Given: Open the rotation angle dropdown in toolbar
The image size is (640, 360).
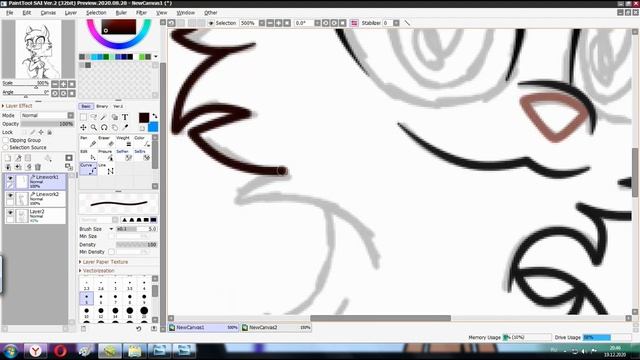Looking at the screenshot, I should 317,23.
